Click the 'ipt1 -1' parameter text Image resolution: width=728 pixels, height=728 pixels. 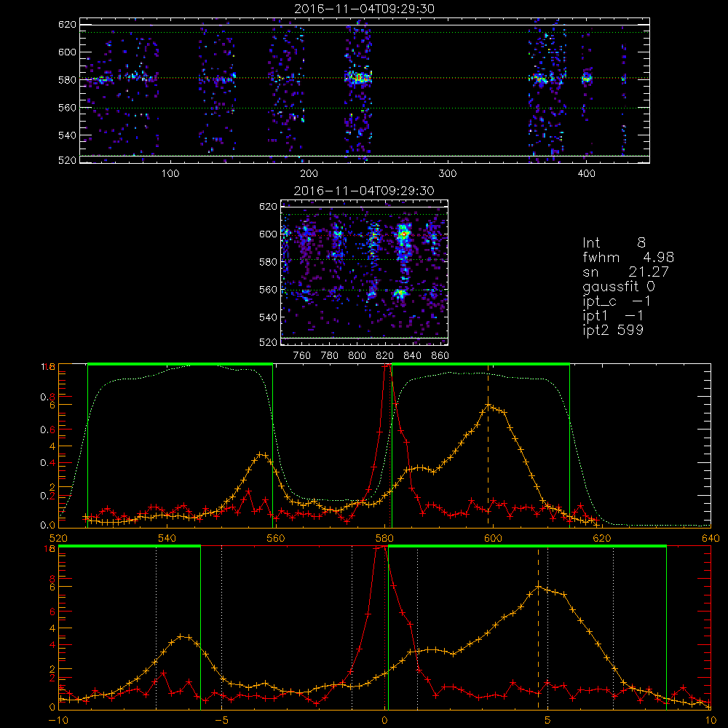coord(613,316)
